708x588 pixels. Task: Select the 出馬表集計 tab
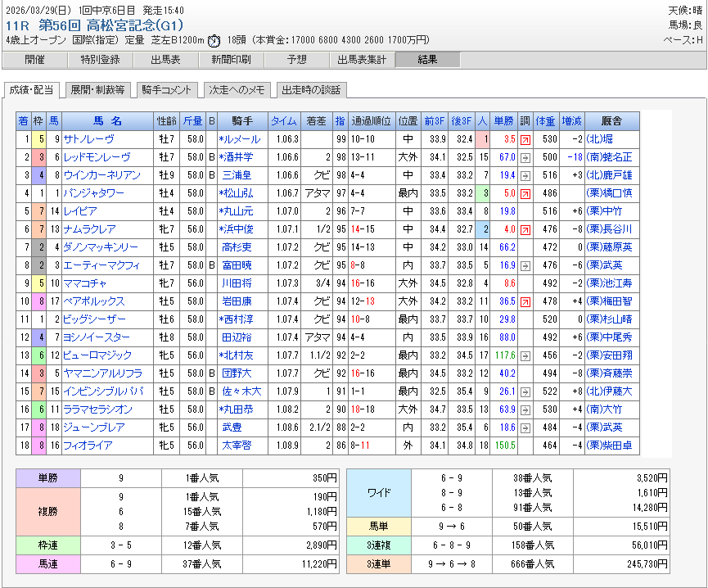click(362, 60)
